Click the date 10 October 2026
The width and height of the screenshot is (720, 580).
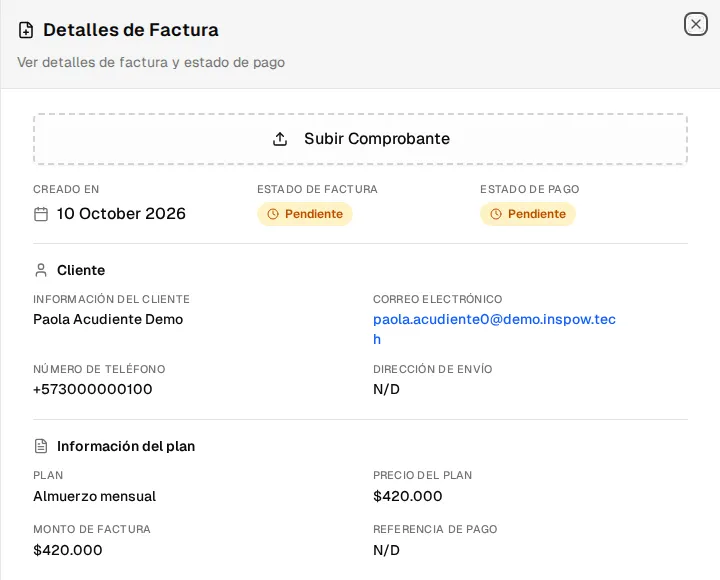click(121, 214)
